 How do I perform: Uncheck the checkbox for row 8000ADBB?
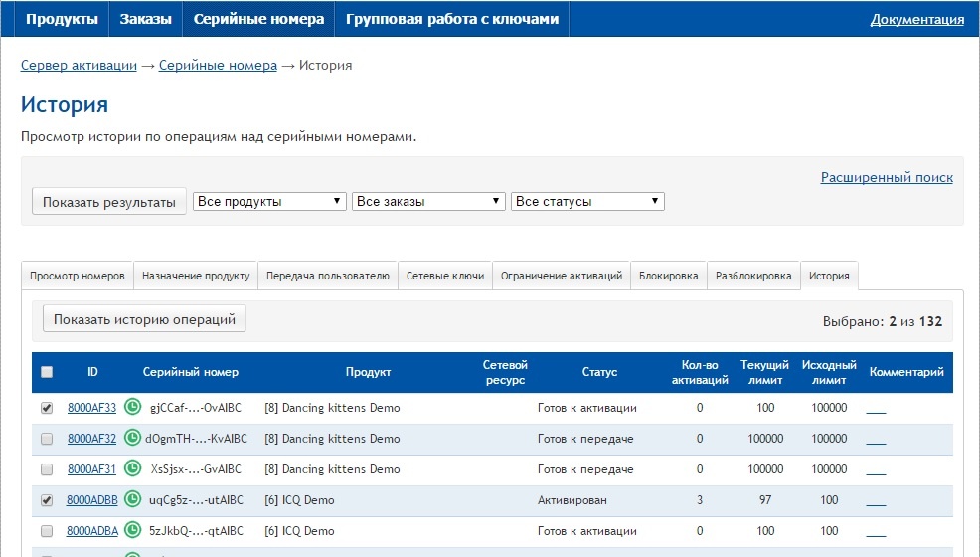(47, 500)
